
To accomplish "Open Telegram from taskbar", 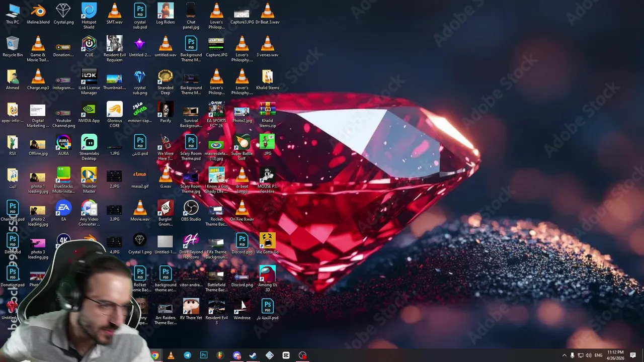I will (x=187, y=355).
